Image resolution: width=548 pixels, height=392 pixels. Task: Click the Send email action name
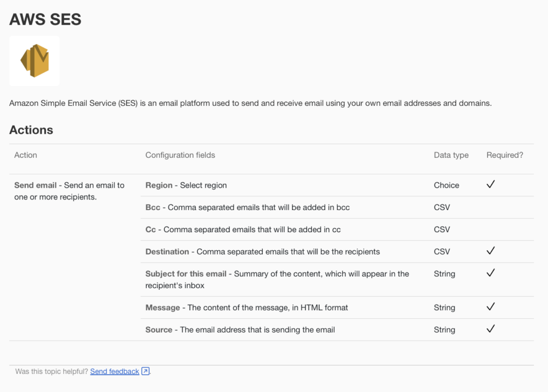[x=35, y=185]
